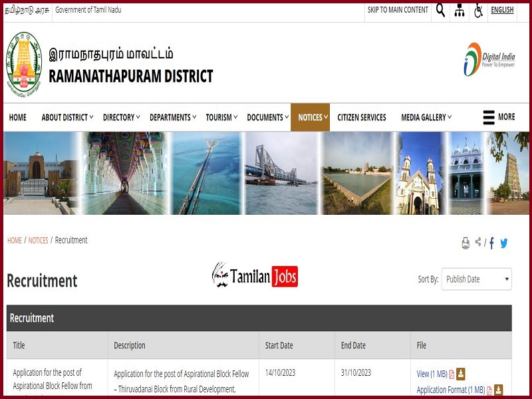Open Application Format (1 MB) link
The width and height of the screenshot is (532, 399).
(x=451, y=390)
